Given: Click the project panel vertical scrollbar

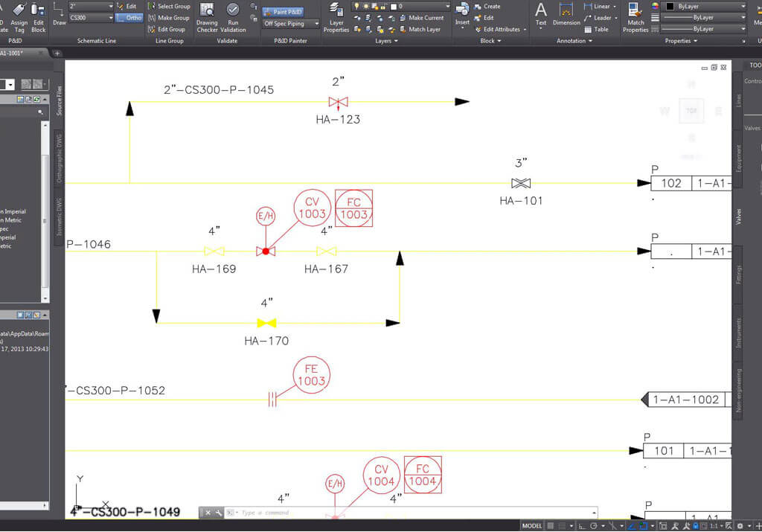Looking at the screenshot, I should (x=45, y=211).
